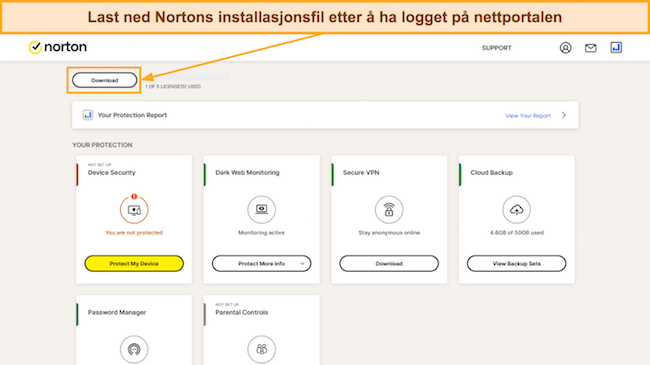
Task: Click the Parental Controls card title
Action: [242, 312]
